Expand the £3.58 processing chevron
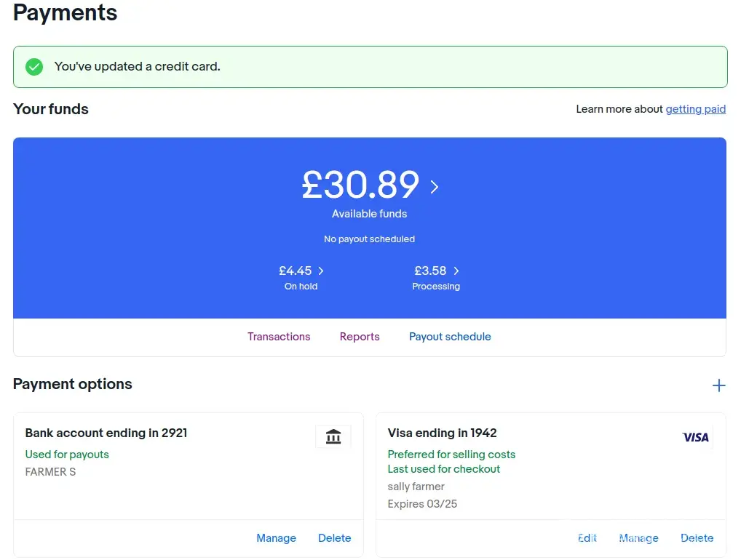Viewport: 749px width, 560px height. click(x=456, y=271)
